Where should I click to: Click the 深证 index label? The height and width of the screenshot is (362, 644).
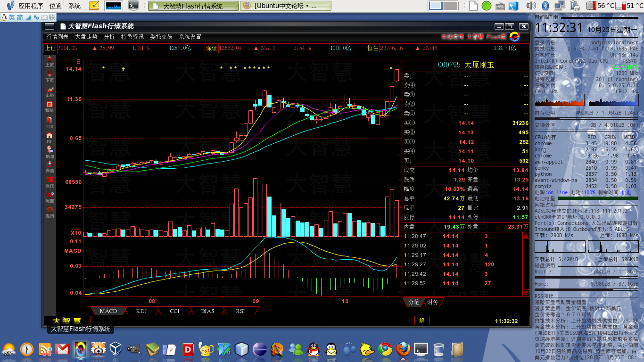point(212,48)
